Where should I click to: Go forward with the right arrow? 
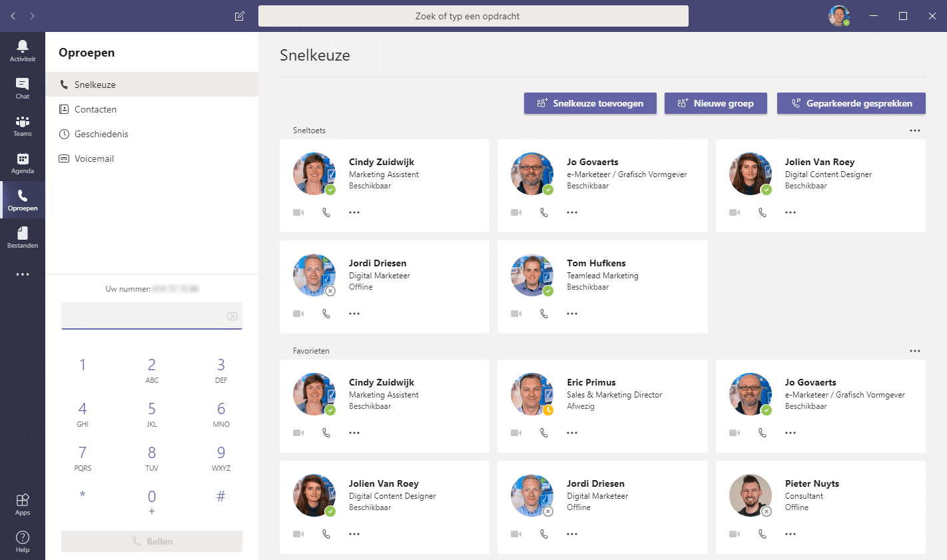32,16
